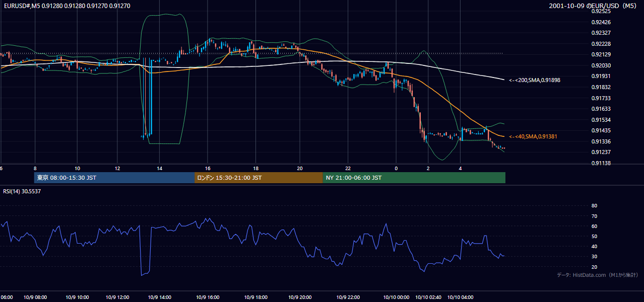Click price axis value 0.92129
The width and height of the screenshot is (644, 302).
tap(602, 55)
